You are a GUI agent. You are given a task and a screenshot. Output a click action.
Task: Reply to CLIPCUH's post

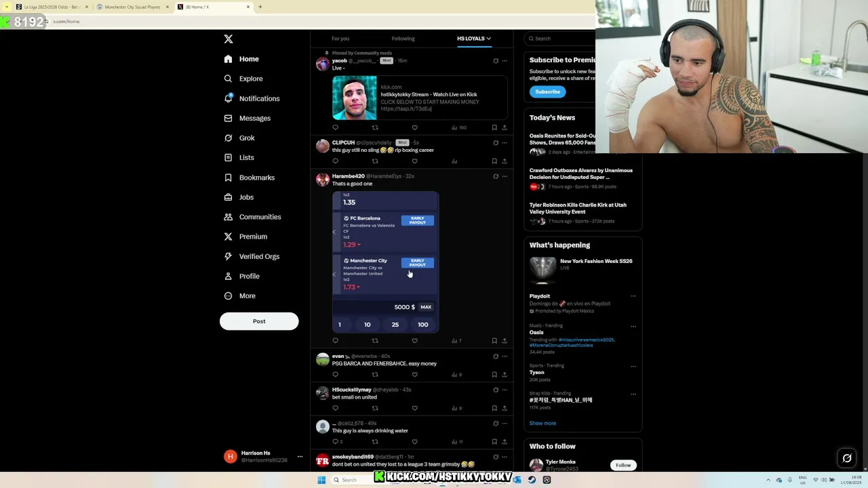tap(335, 161)
